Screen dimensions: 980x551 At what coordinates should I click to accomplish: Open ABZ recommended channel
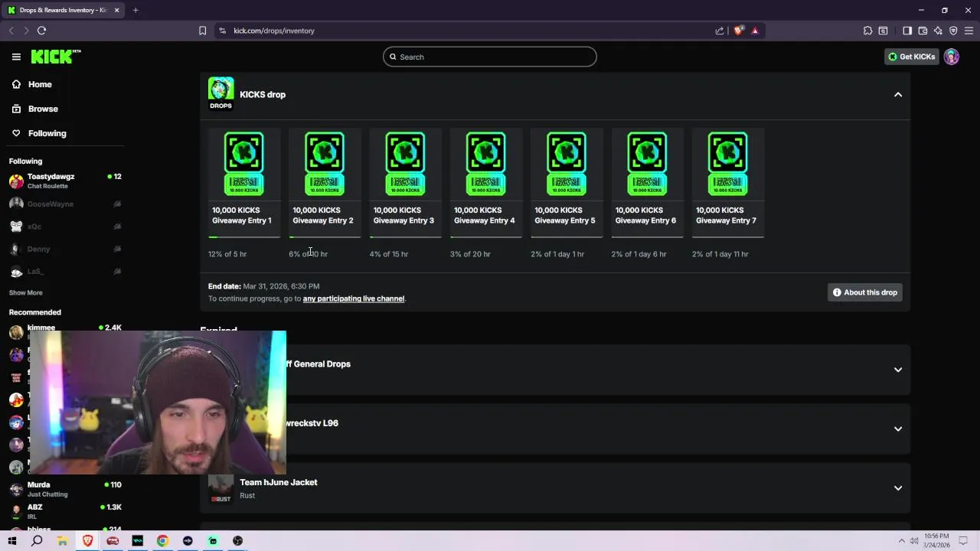pyautogui.click(x=65, y=511)
